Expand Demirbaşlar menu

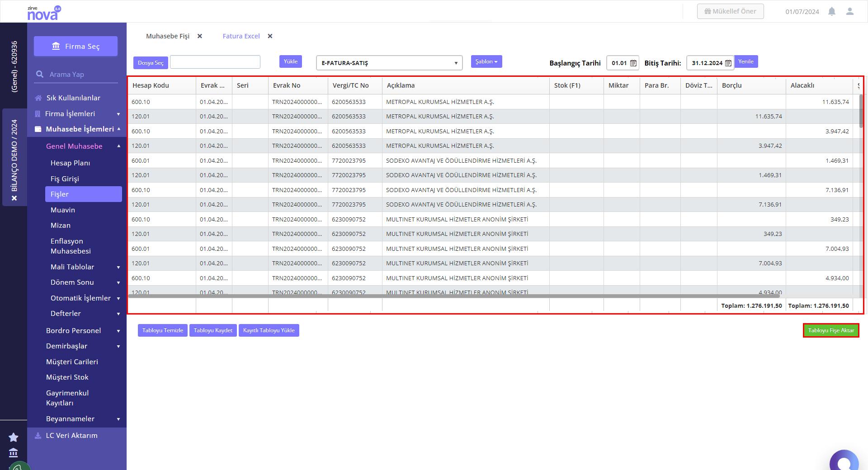[x=118, y=346]
